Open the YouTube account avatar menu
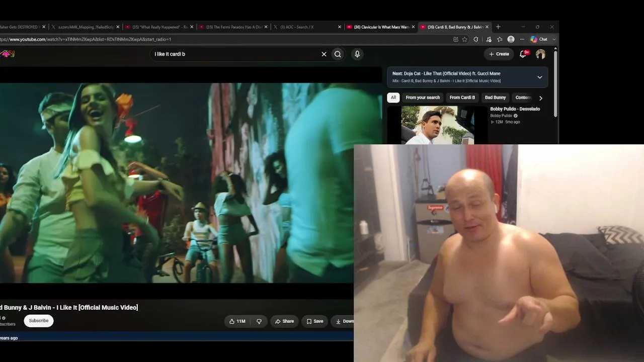The image size is (644, 362). click(540, 54)
